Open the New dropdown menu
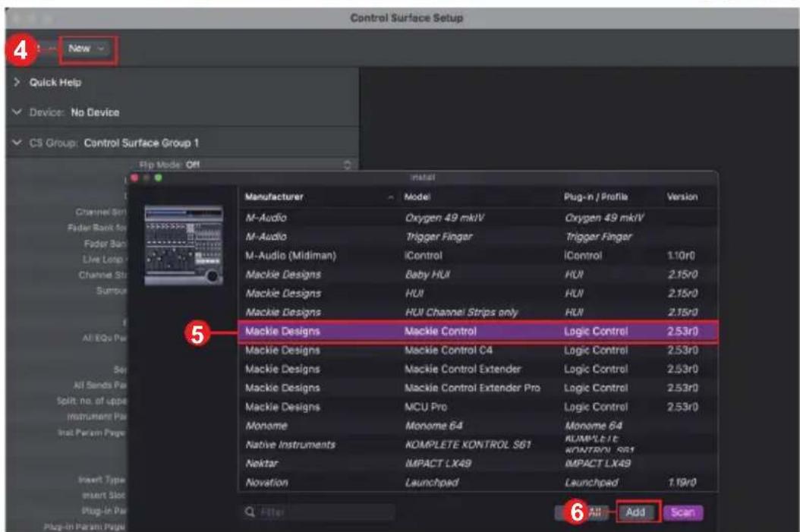Screen dimensions: 800x532 [87, 49]
